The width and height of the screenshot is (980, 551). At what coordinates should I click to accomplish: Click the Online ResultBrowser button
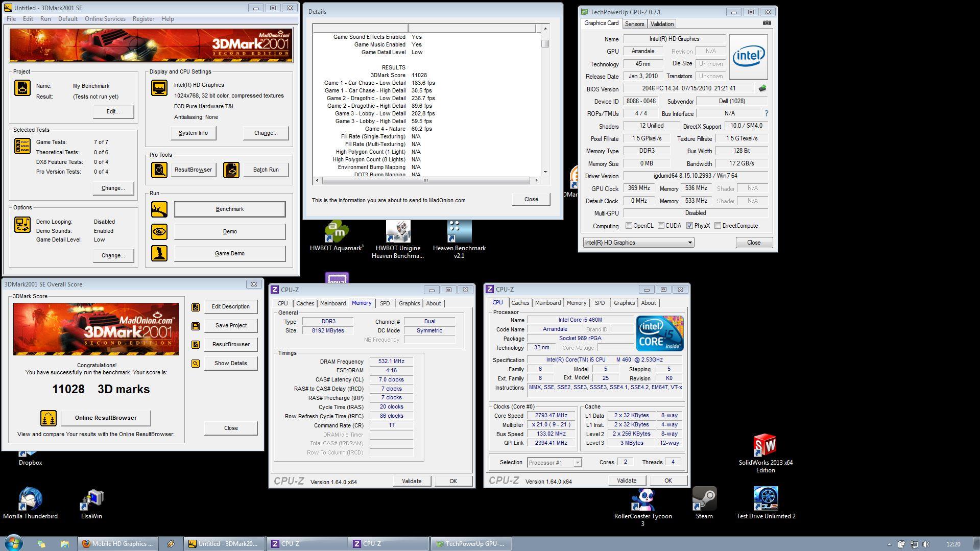[106, 418]
